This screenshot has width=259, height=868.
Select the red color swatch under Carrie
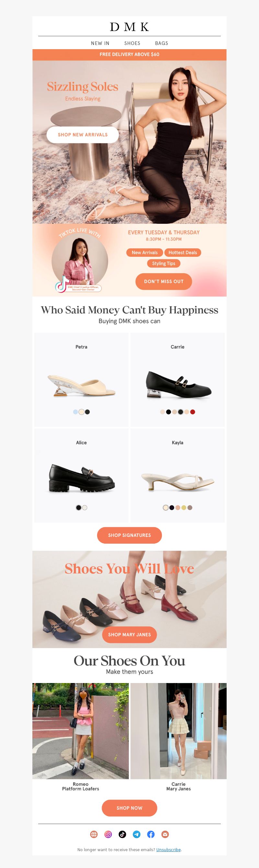click(193, 412)
